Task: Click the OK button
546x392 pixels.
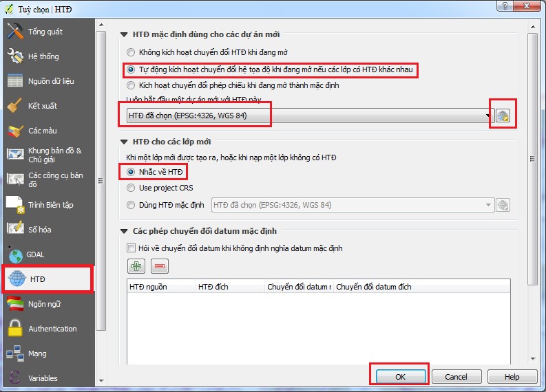Action: click(401, 377)
